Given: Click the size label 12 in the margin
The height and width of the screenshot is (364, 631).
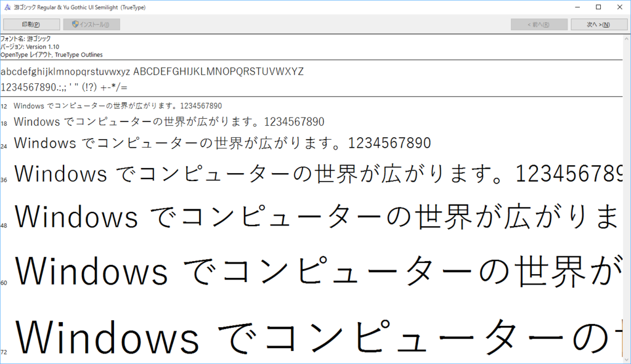Looking at the screenshot, I should click(4, 105).
